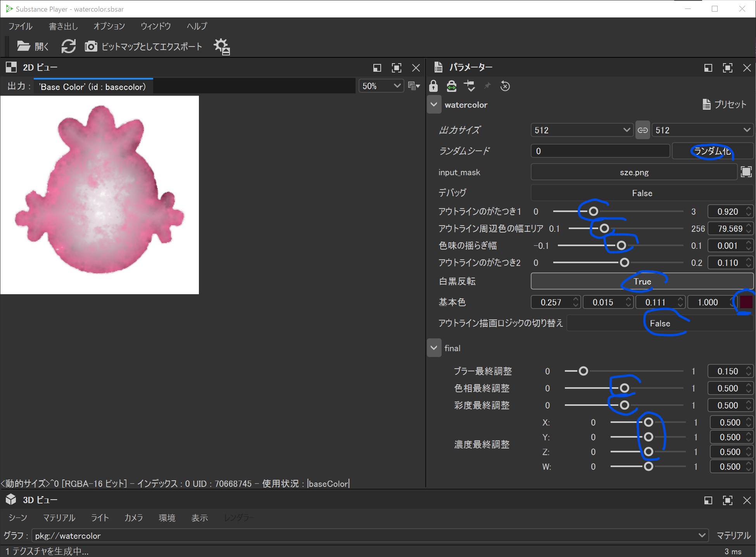Image resolution: width=756 pixels, height=557 pixels.
Task: Toggle the 白黒反転 True button
Action: click(x=642, y=281)
